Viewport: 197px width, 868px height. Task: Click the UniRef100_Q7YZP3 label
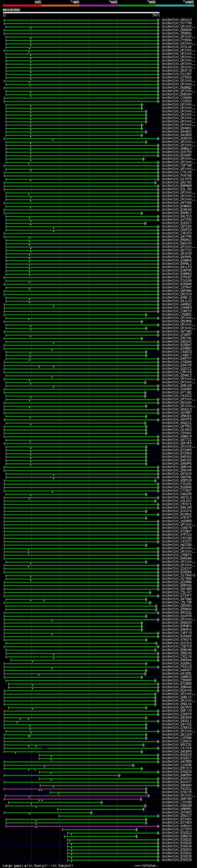177,829
